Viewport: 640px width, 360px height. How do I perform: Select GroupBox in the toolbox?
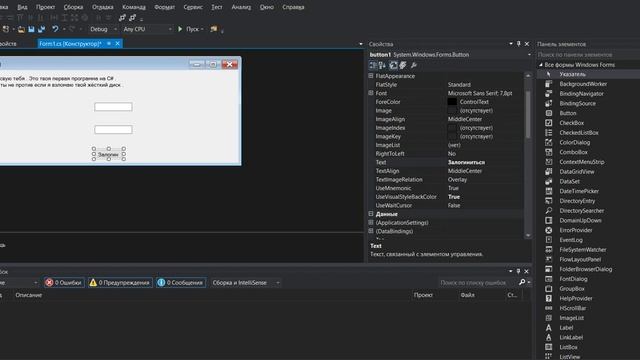click(x=572, y=289)
